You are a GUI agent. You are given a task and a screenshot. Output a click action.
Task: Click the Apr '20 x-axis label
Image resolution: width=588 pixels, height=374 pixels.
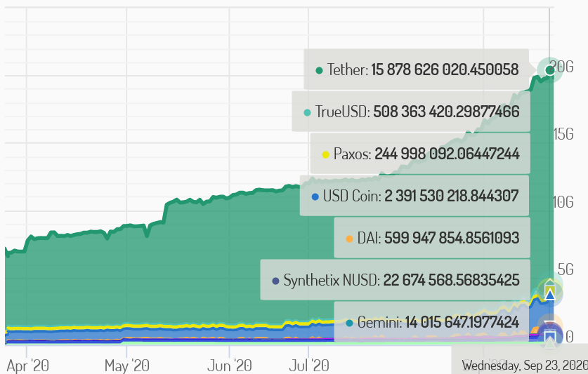click(x=28, y=366)
